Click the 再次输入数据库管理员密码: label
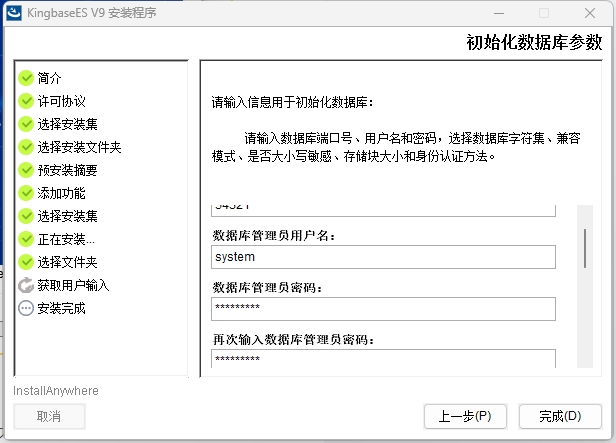 pyautogui.click(x=293, y=340)
